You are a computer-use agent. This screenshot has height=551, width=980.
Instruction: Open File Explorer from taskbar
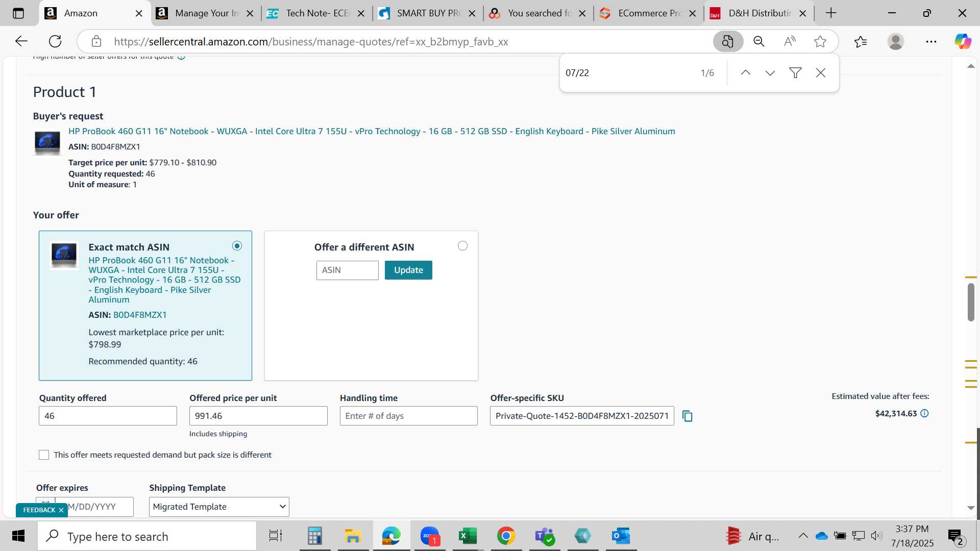[353, 536]
